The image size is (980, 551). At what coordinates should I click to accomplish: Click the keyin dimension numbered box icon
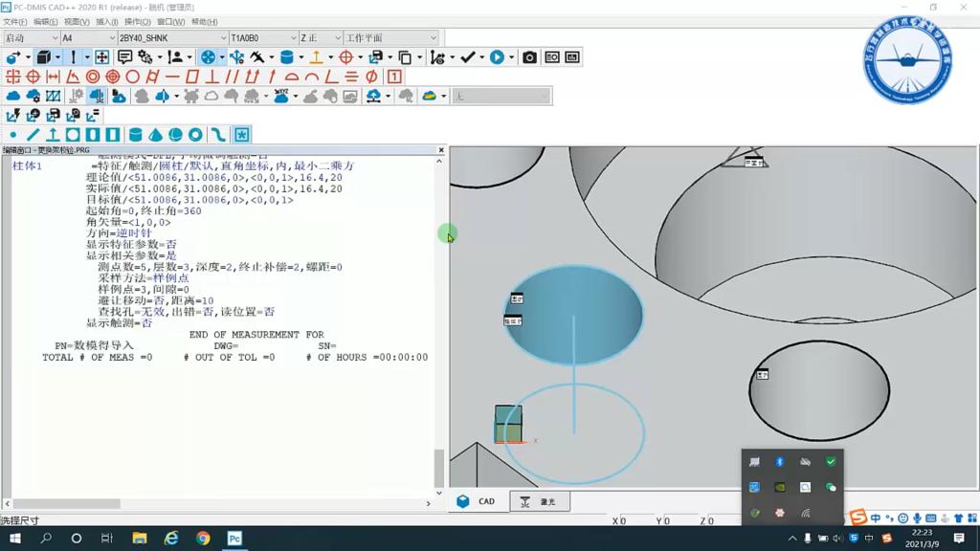coord(394,77)
